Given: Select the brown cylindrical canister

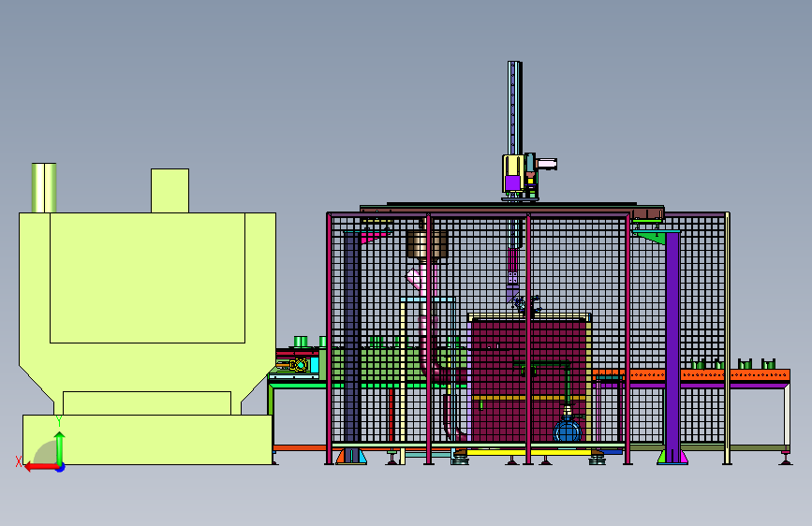Looking at the screenshot, I should [x=427, y=244].
